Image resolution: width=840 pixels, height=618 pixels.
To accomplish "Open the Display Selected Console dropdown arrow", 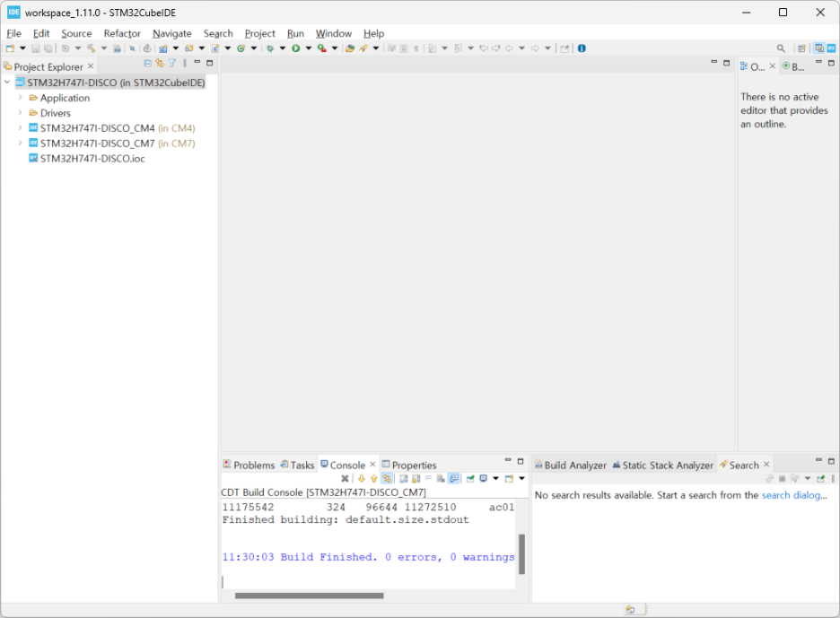I will point(496,479).
